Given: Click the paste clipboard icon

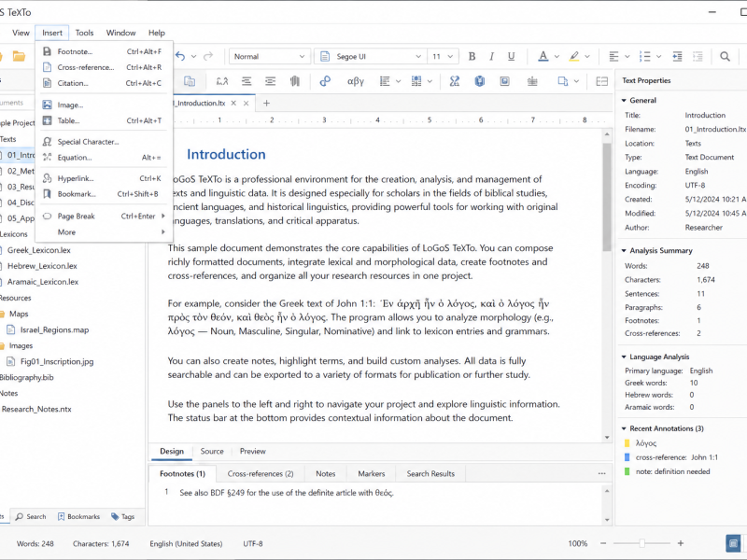Looking at the screenshot, I should coord(190,81).
